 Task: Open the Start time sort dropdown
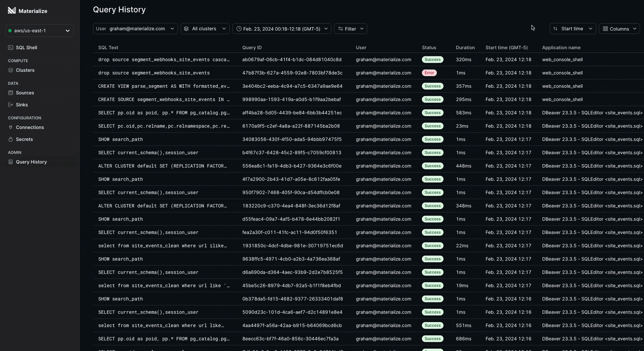[x=573, y=29]
